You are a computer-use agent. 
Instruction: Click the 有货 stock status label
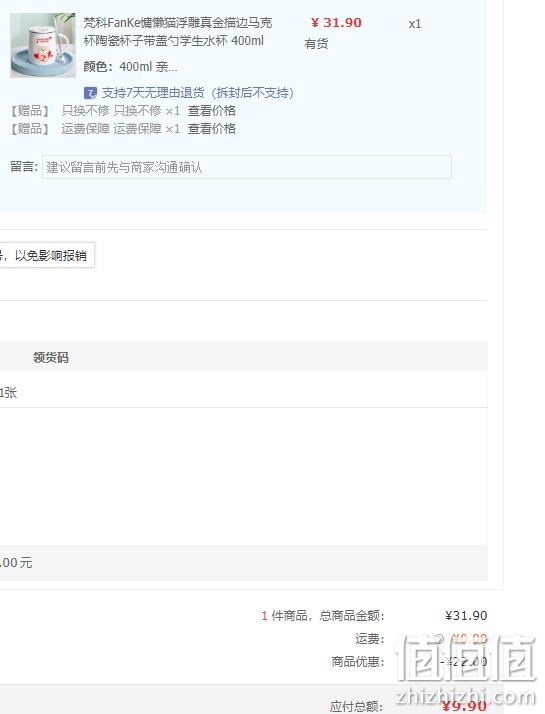pyautogui.click(x=316, y=44)
